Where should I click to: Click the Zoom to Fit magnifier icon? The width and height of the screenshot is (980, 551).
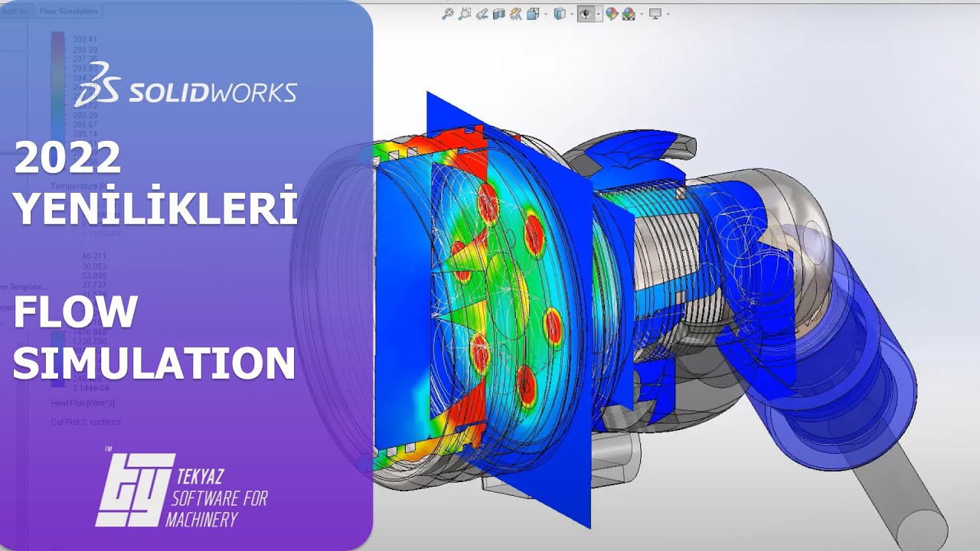[x=448, y=14]
